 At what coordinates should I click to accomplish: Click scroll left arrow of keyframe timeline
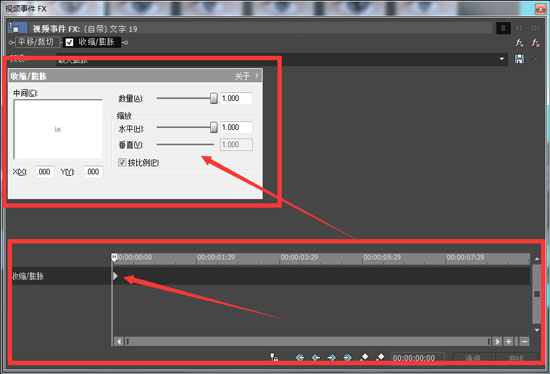[x=119, y=341]
